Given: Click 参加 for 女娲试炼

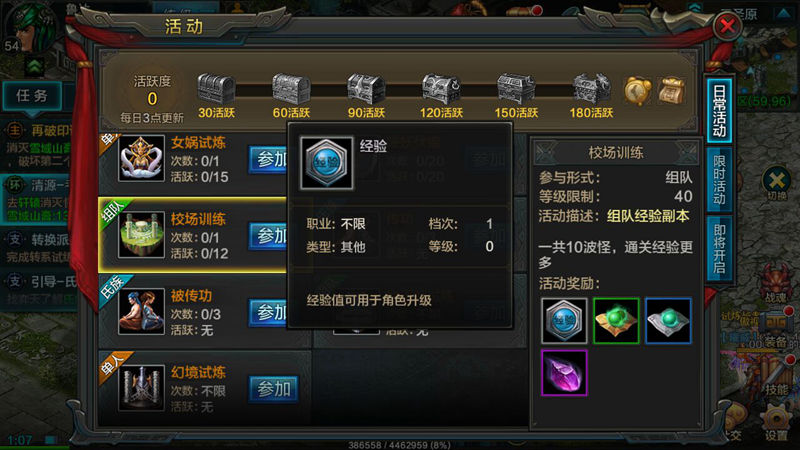Looking at the screenshot, I should point(269,160).
